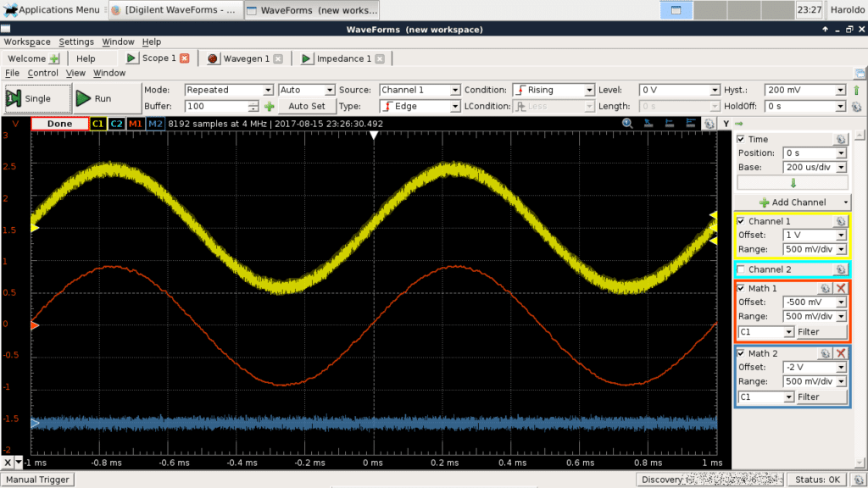Click the green plus beside Buffer
The width and height of the screenshot is (868, 488).
[x=270, y=106]
